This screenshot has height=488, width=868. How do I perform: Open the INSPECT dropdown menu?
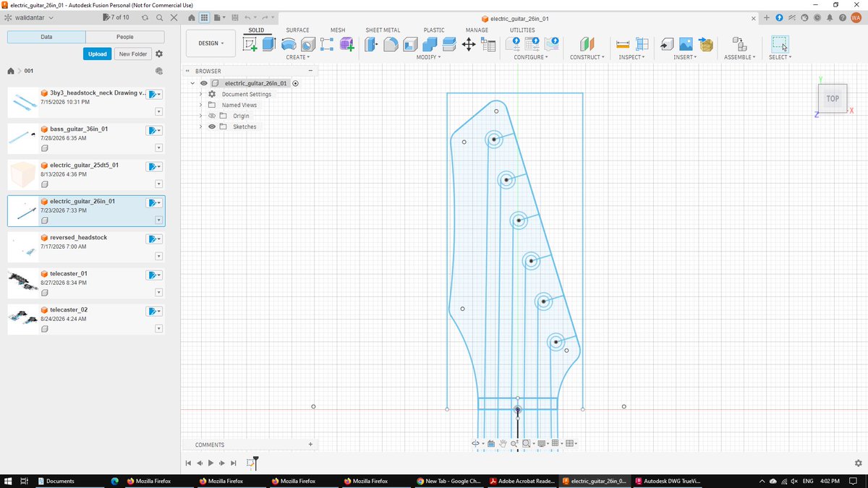coord(633,57)
